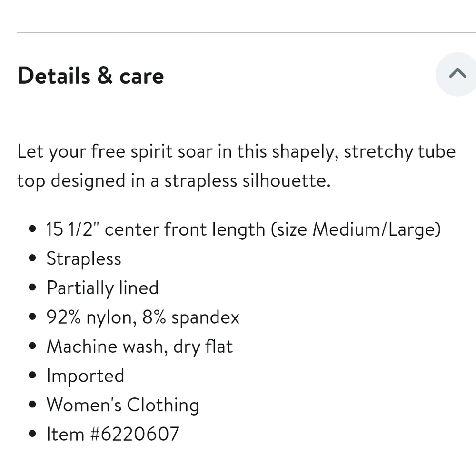Click the Imported bullet item
The image size is (476, 476).
click(85, 376)
